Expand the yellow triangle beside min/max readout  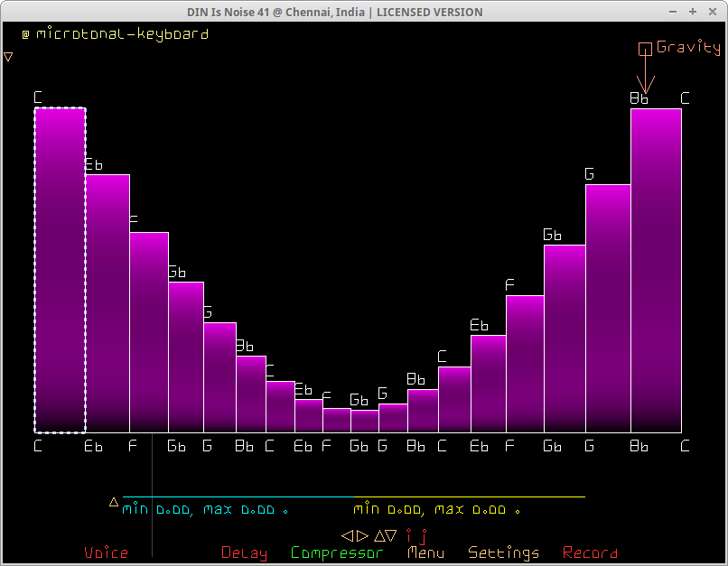(x=114, y=502)
